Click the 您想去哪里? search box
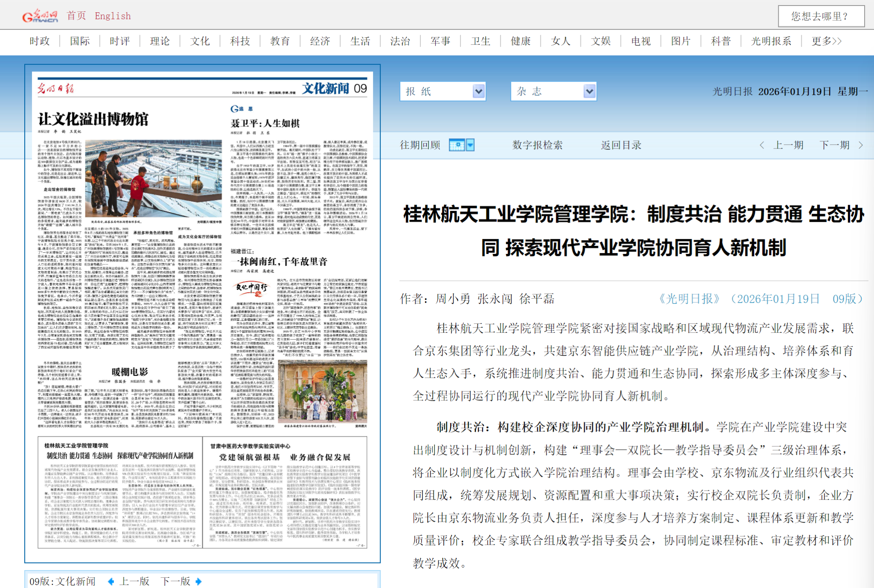The width and height of the screenshot is (874, 588). click(x=821, y=16)
